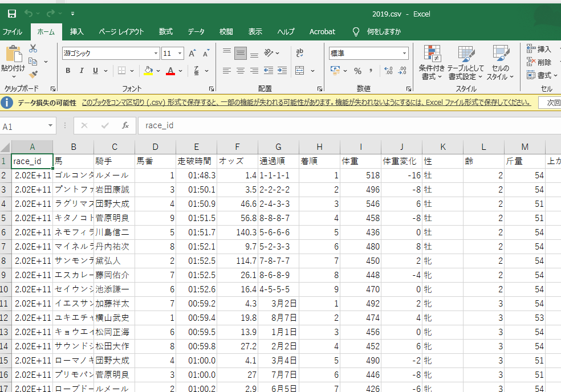The image size is (561, 392).
Task: Expand fill color dropdown arrow
Action: pyautogui.click(x=158, y=71)
